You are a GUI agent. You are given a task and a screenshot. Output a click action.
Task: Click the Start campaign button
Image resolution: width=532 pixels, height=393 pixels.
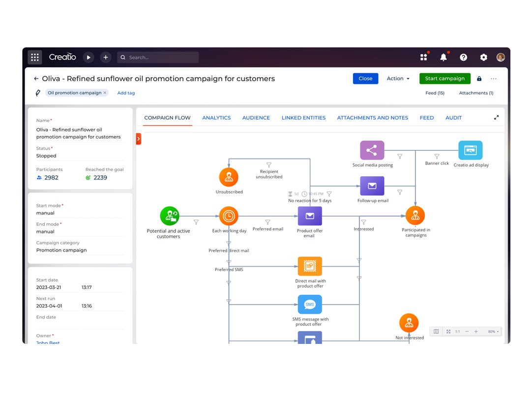pos(444,79)
